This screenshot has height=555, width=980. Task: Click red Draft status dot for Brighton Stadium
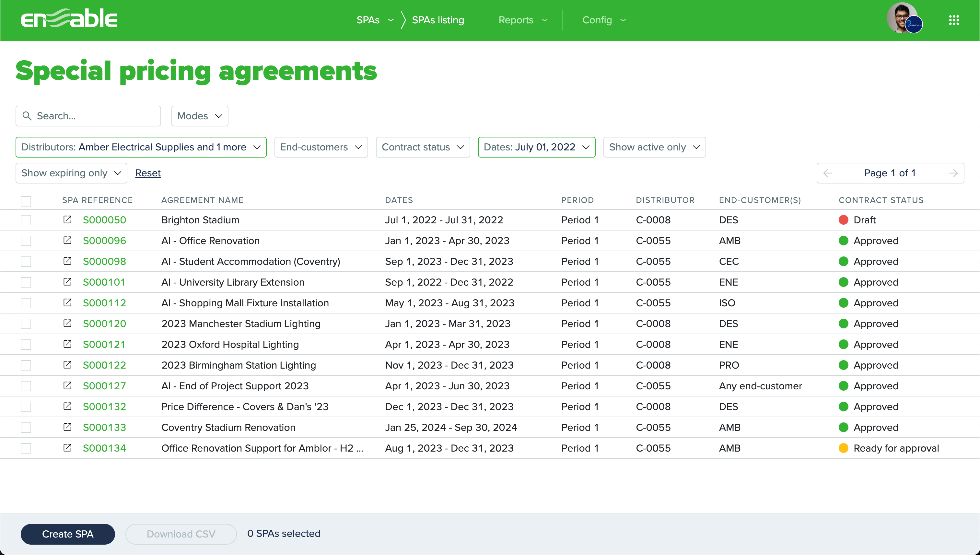click(844, 220)
